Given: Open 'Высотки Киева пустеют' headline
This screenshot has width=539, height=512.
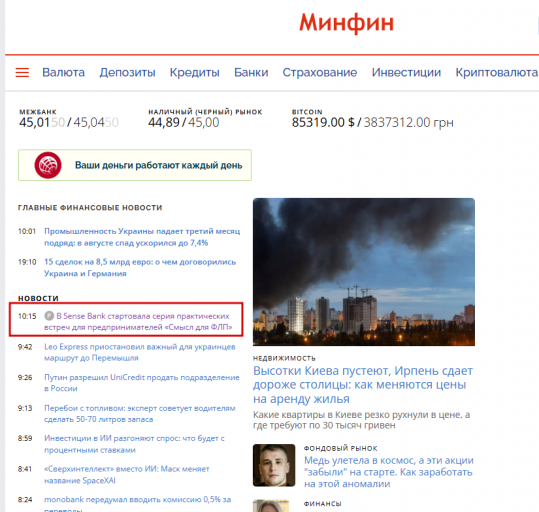Looking at the screenshot, I should [x=363, y=385].
